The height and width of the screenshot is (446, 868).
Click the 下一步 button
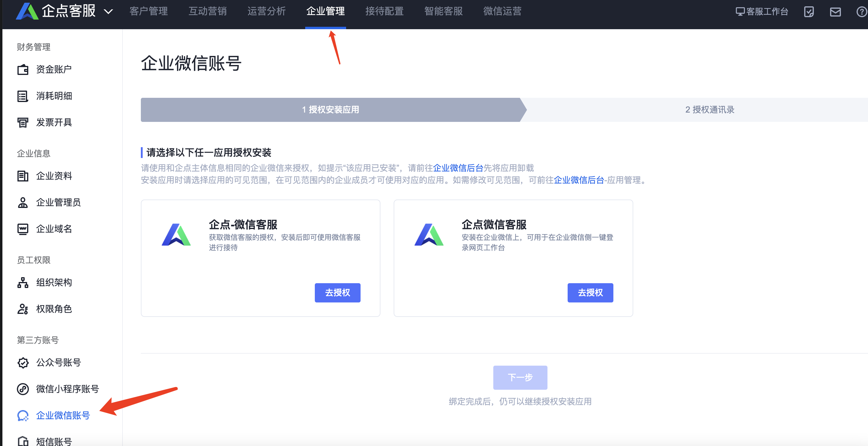[520, 378]
